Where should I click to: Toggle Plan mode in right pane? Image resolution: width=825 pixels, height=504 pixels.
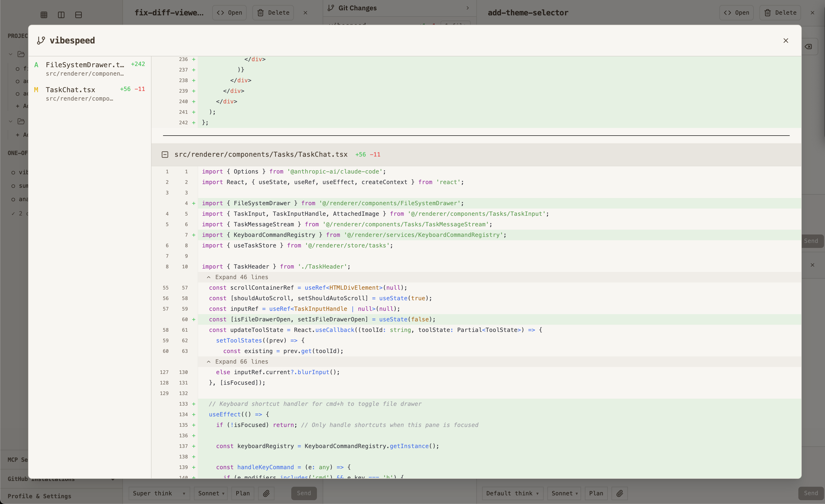[x=596, y=493]
